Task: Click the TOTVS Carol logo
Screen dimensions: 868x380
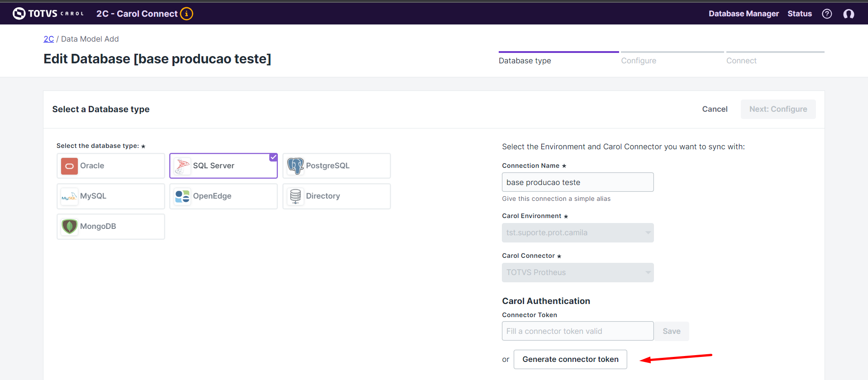Action: click(48, 14)
